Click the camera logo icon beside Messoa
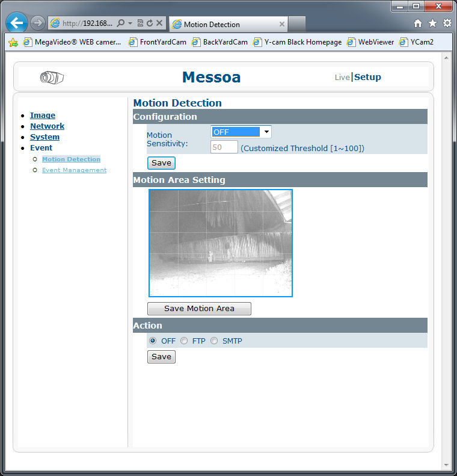The width and height of the screenshot is (457, 476). pos(52,77)
